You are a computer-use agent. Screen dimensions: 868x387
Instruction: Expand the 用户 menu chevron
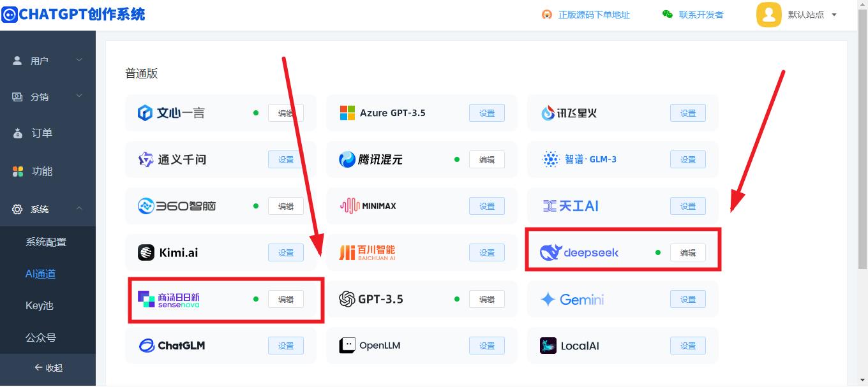pos(79,61)
